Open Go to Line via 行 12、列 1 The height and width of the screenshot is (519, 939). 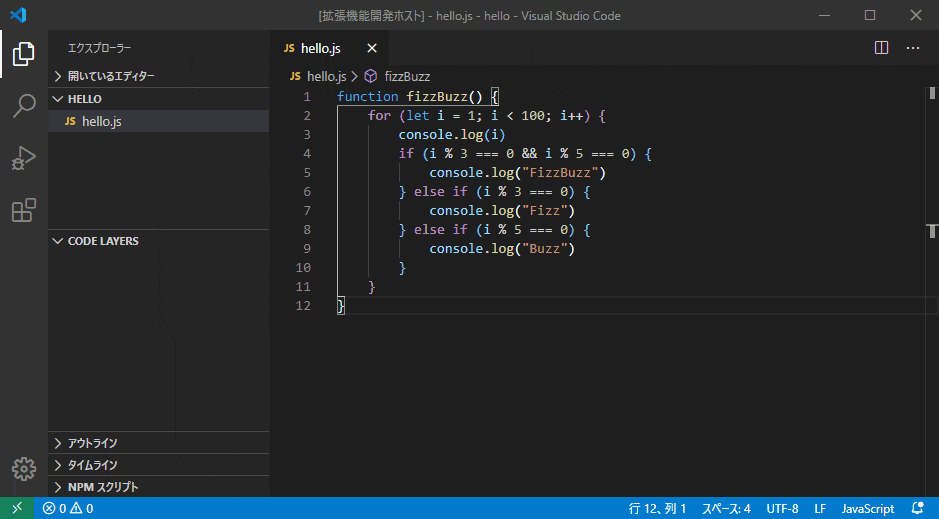(x=657, y=508)
